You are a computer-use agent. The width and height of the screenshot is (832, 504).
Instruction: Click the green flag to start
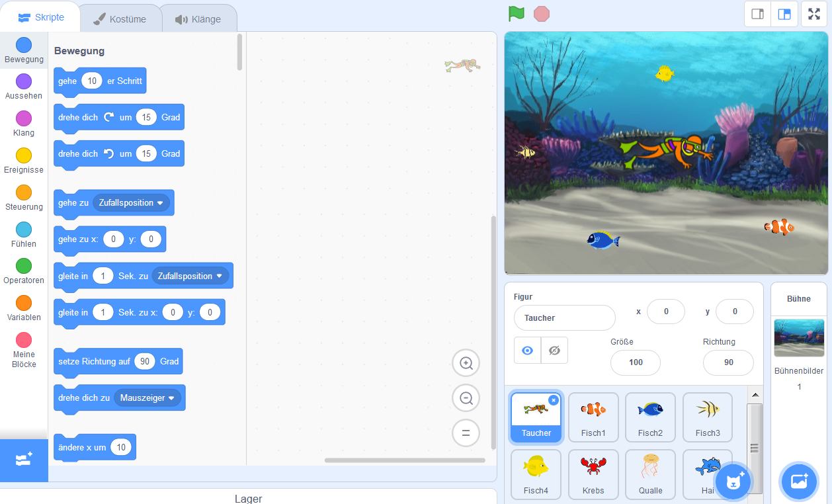(517, 14)
